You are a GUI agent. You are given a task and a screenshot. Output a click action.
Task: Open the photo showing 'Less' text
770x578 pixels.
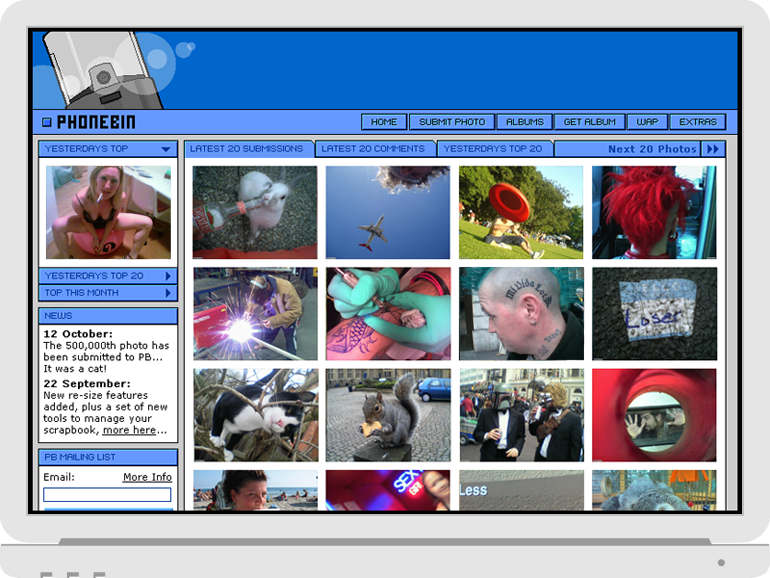(522, 490)
